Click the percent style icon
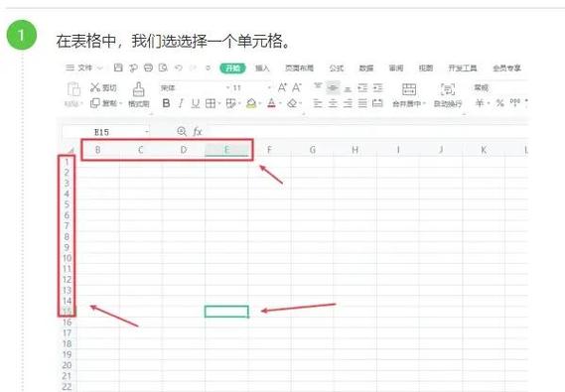This screenshot has width=565, height=392. tap(499, 103)
